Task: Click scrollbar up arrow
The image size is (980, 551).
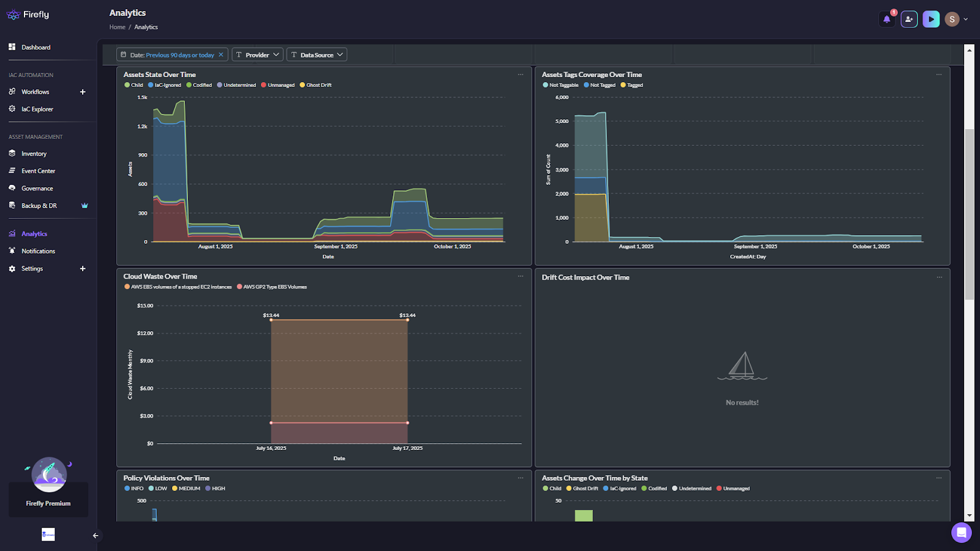Action: 969,50
